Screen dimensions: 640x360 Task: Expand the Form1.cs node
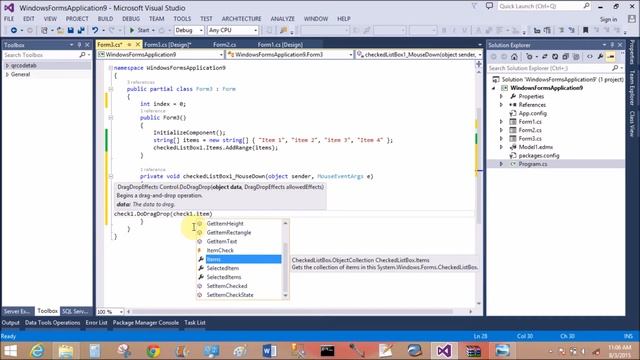501,122
